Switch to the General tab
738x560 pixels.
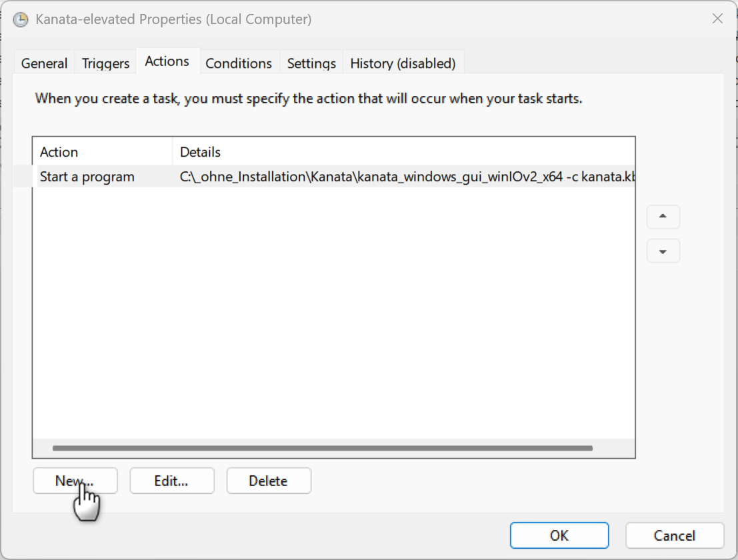pos(44,63)
